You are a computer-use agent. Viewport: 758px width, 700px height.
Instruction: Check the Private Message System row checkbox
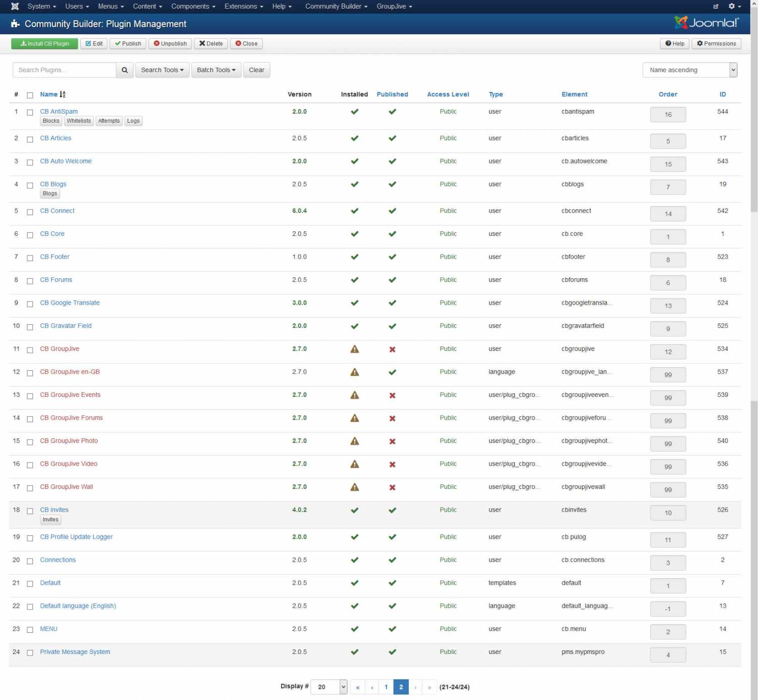click(x=30, y=653)
